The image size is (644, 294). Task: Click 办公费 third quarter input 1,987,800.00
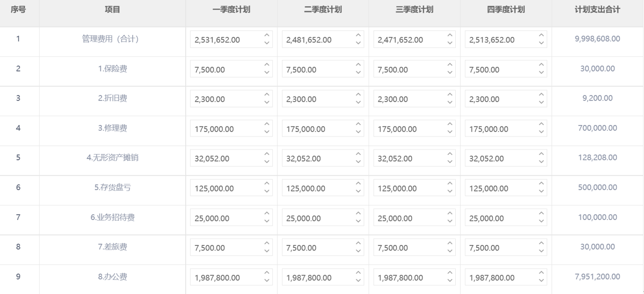[x=414, y=277]
